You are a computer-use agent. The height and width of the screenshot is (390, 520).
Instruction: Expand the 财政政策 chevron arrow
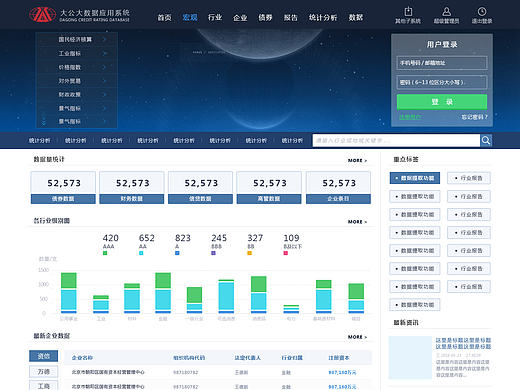coord(104,94)
